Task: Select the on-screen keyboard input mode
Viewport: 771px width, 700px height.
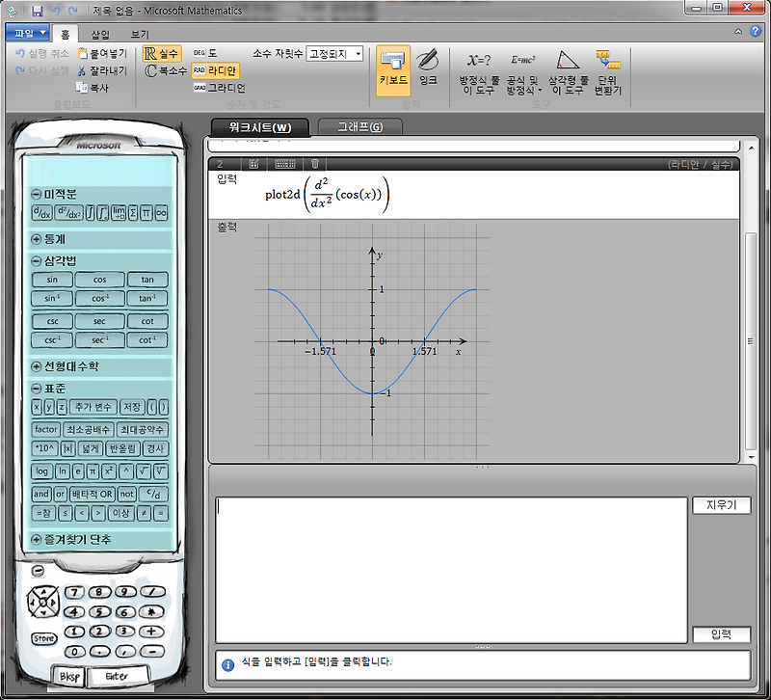Action: coord(391,69)
